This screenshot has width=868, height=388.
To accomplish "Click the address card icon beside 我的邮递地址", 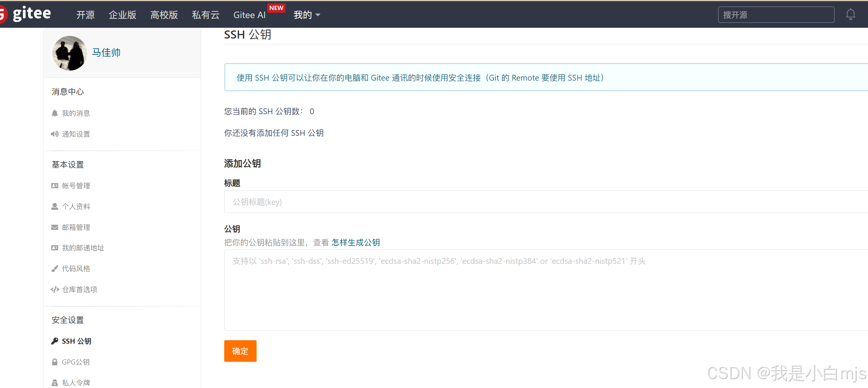I will (55, 248).
